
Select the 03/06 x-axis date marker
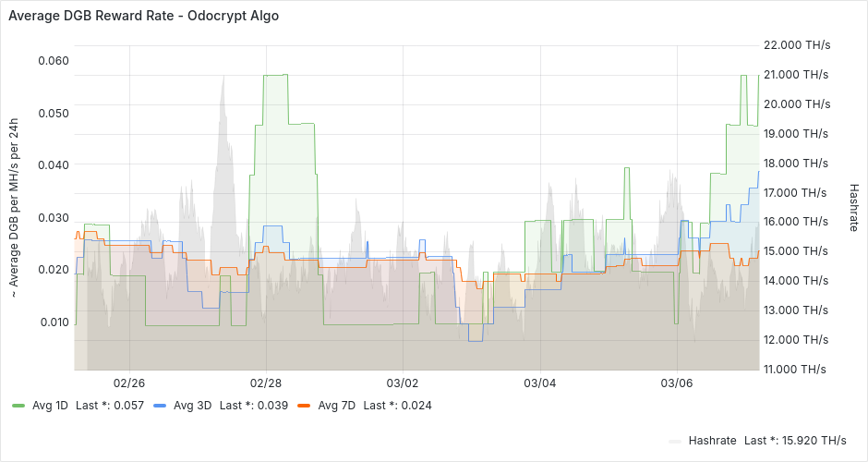pyautogui.click(x=677, y=383)
